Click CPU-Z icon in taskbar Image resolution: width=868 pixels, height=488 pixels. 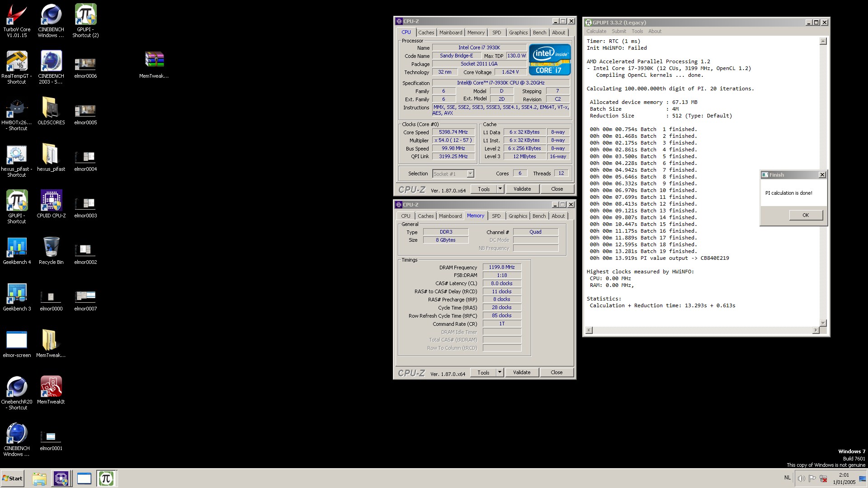(x=61, y=479)
